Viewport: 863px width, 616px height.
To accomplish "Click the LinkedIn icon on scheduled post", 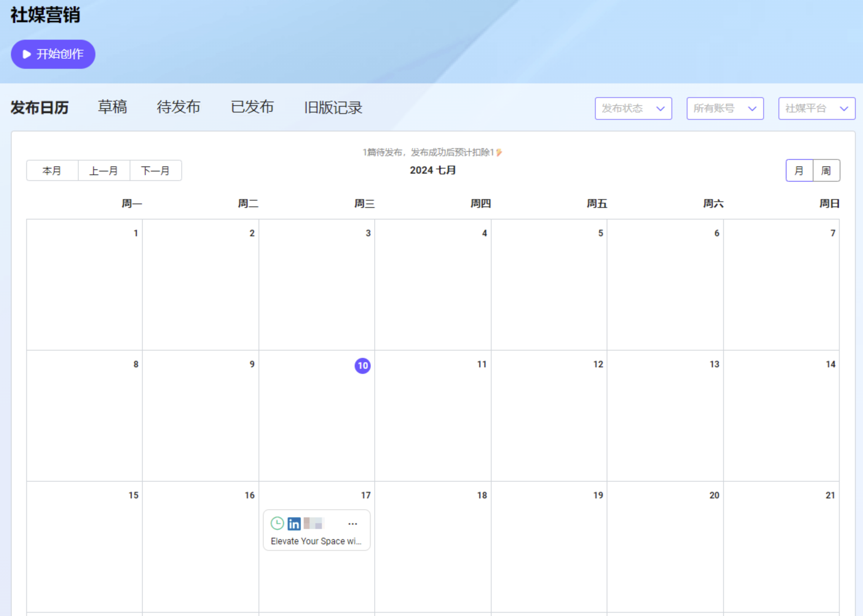I will (x=294, y=524).
